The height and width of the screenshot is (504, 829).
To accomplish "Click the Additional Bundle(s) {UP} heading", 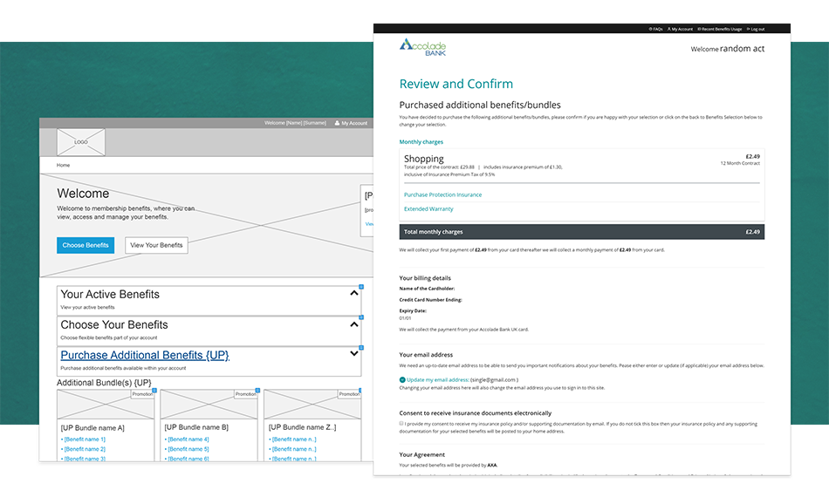I will pos(104,383).
